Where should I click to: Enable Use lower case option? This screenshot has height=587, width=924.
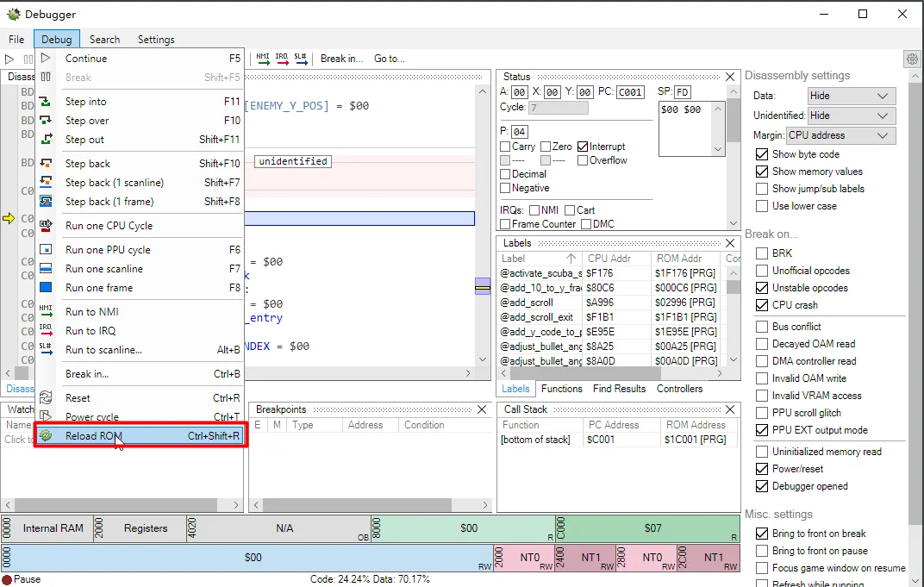(x=762, y=206)
